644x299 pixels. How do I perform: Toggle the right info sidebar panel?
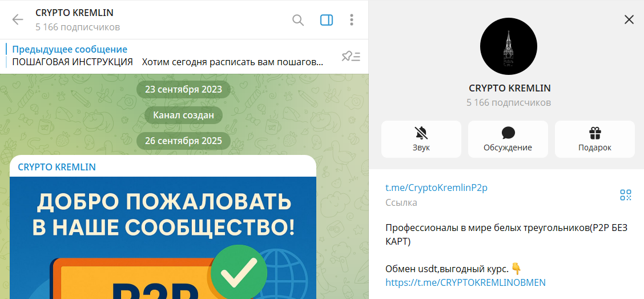(x=327, y=20)
